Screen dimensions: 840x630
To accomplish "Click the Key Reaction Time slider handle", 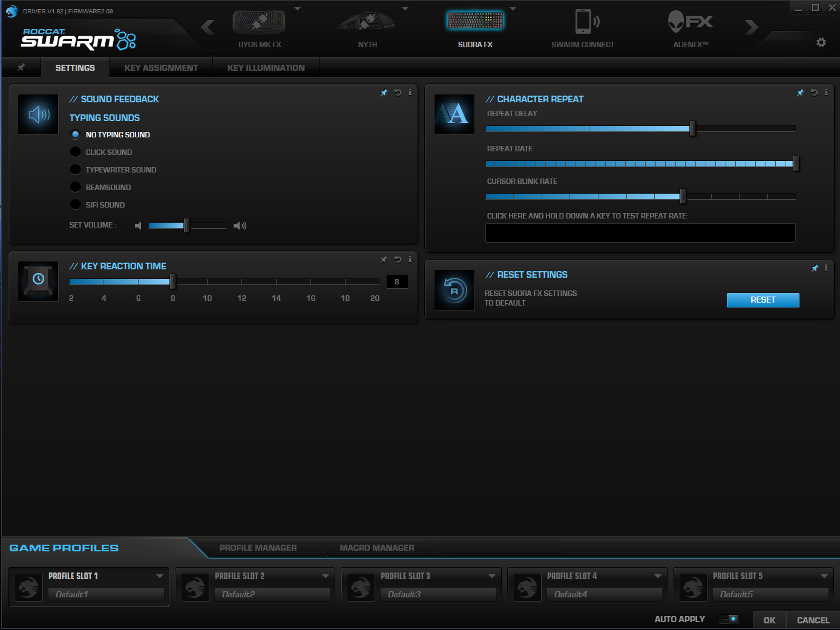I will pyautogui.click(x=172, y=281).
